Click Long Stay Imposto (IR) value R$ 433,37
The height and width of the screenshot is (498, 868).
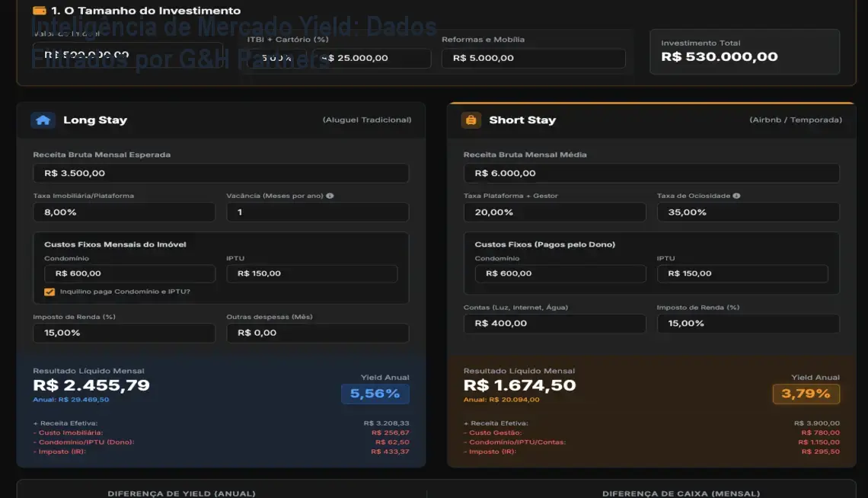[x=391, y=452]
